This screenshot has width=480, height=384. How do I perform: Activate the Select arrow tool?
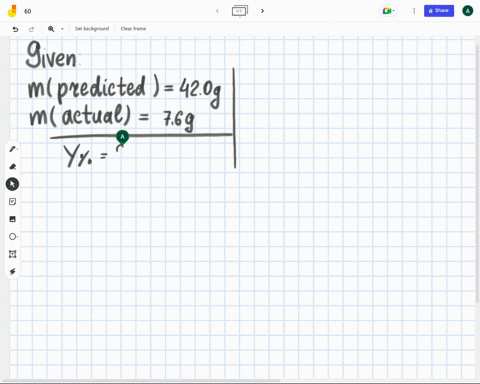click(x=12, y=184)
